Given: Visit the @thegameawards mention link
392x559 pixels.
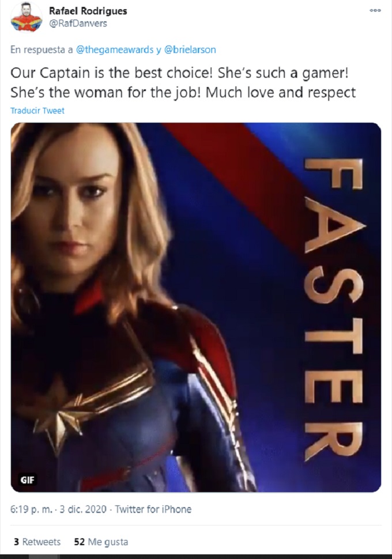Looking at the screenshot, I should click(x=115, y=50).
